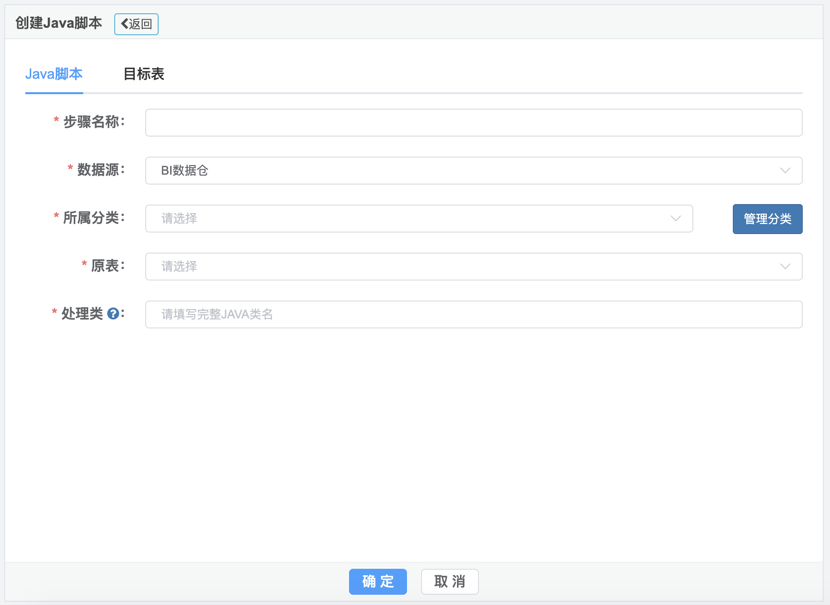Click the 管理分类 button
This screenshot has width=830, height=605.
(767, 219)
